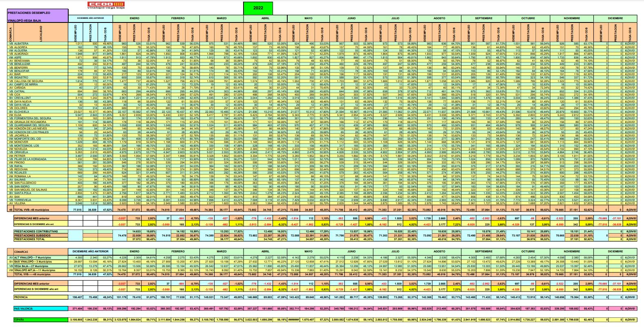
Task: Select VEGA BAJA 27 Municipios row
Action: (x=33, y=266)
